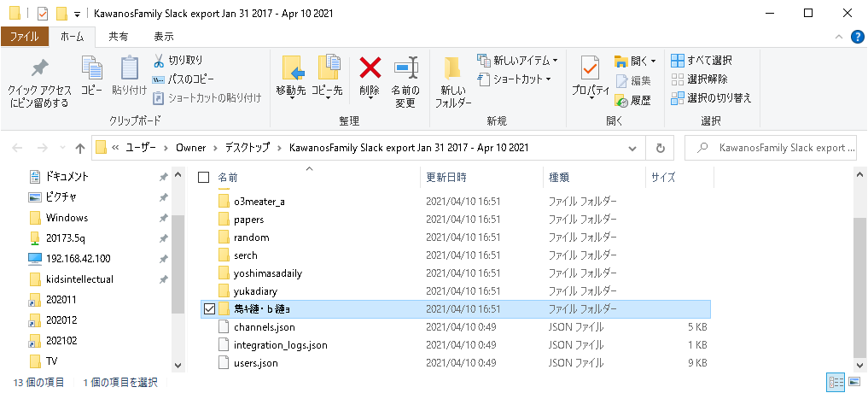Create a New folder from the ribbon
The width and height of the screenshot is (868, 393).
click(x=453, y=81)
